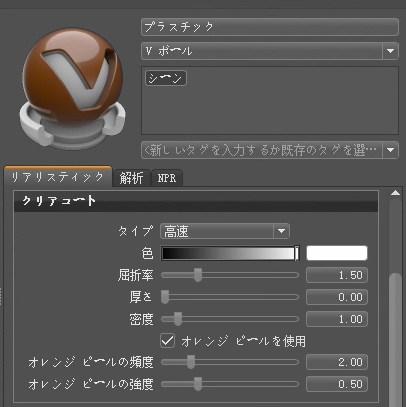Collapse the クリアコート section header
This screenshot has height=407, width=406.
point(196,201)
